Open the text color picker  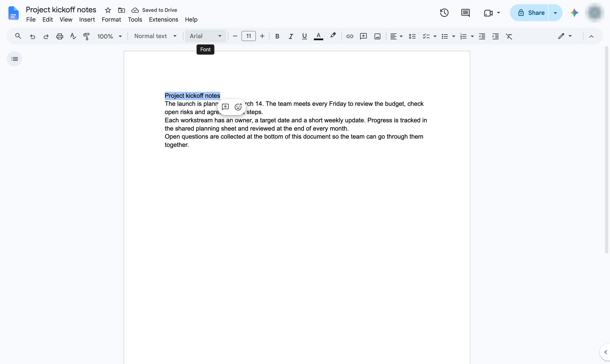tap(318, 36)
